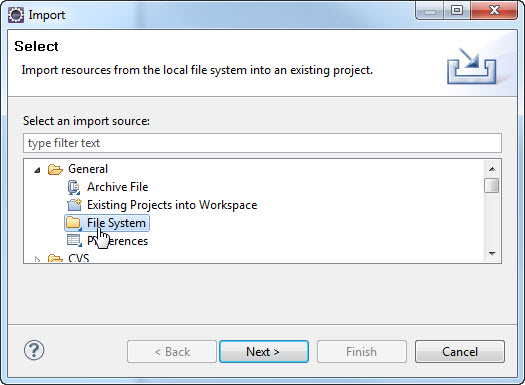Click the Archive File import icon
525x385 pixels.
coord(74,187)
